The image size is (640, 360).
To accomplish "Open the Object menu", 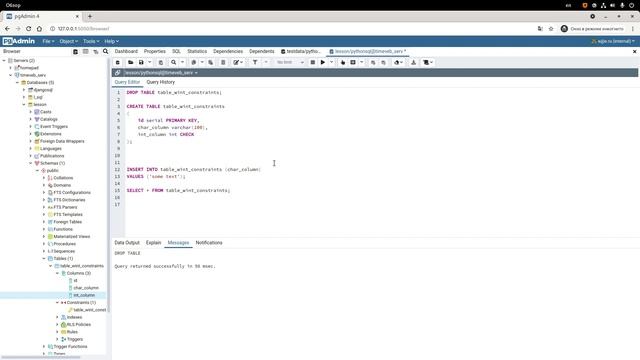I will 68,41.
